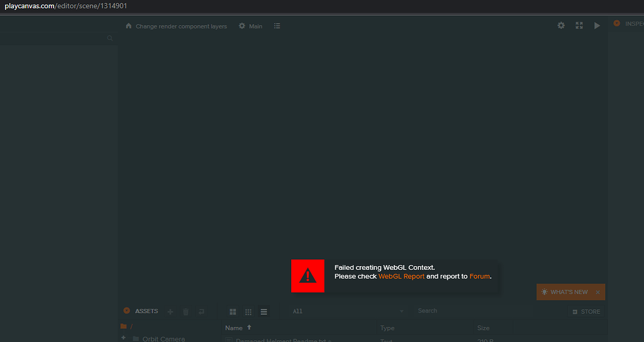Viewport: 644px width, 342px height.
Task: Click the assets Search field
Action: click(489, 311)
